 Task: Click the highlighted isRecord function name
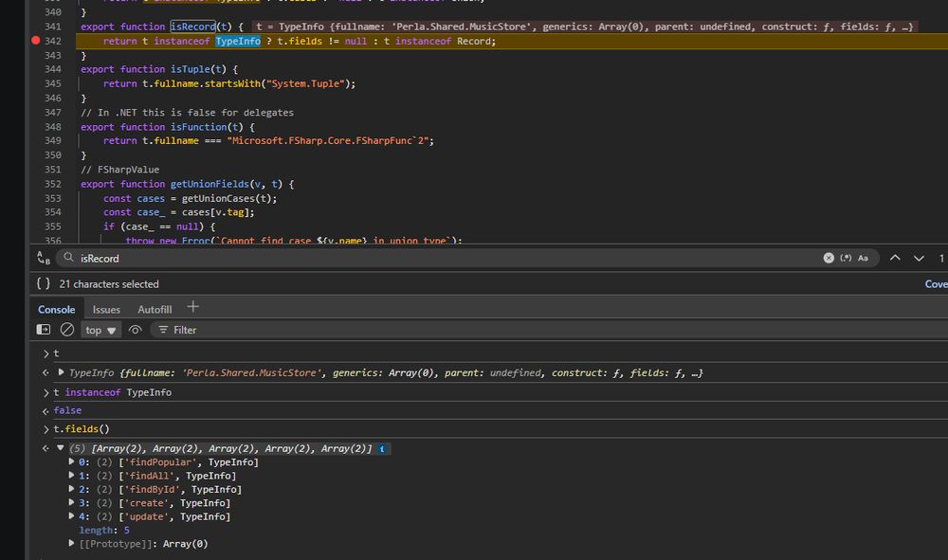(x=192, y=27)
